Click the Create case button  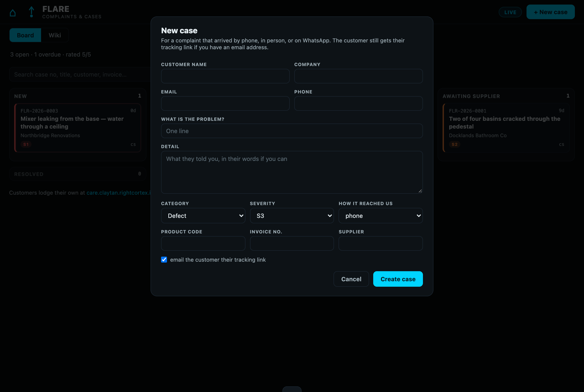point(398,279)
